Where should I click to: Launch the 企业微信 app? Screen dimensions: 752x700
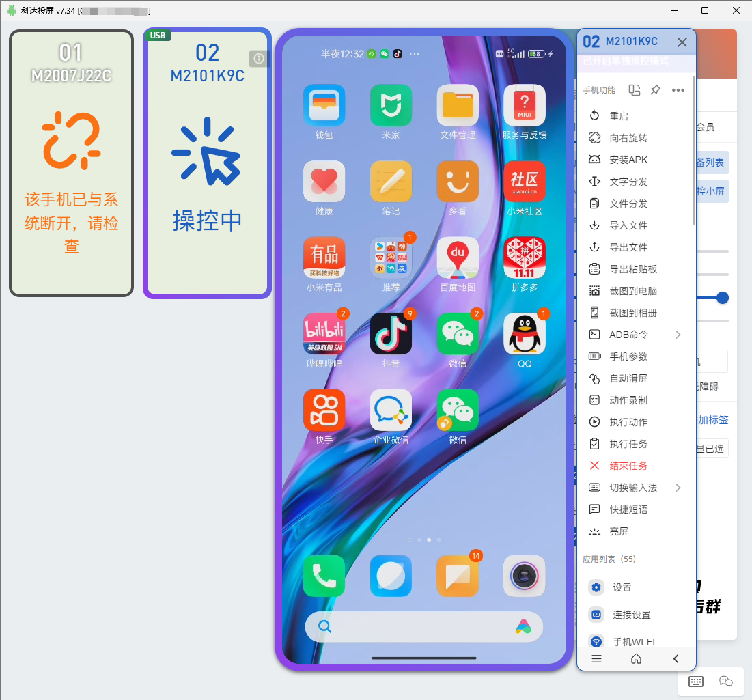pyautogui.click(x=391, y=410)
